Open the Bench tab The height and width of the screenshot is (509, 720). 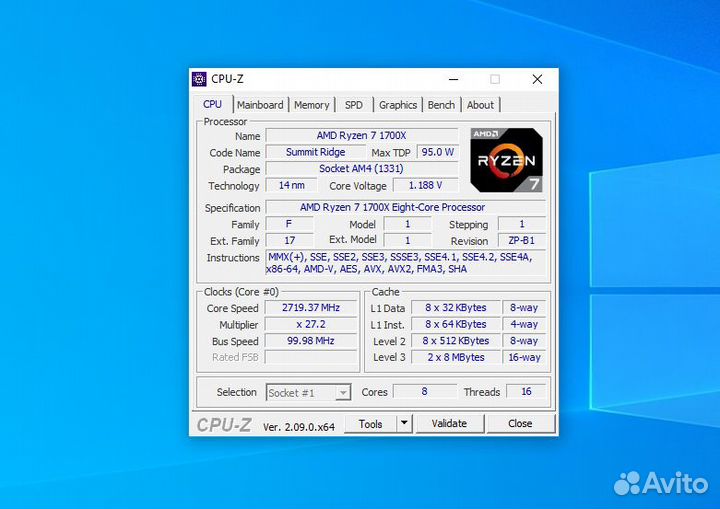pos(441,105)
